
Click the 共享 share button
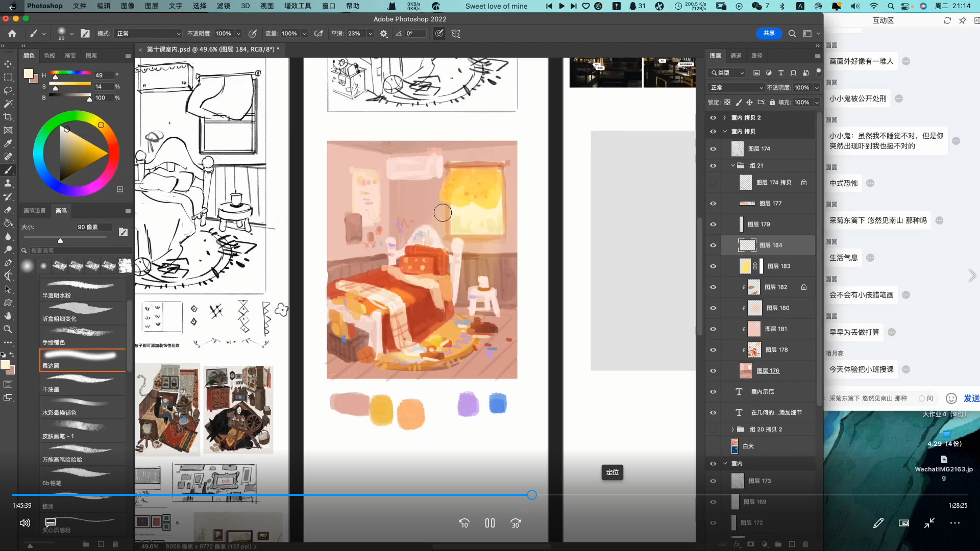769,33
